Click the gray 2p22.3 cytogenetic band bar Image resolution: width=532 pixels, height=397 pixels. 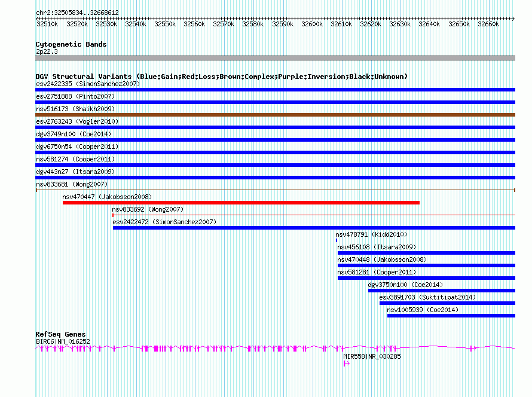(x=275, y=58)
